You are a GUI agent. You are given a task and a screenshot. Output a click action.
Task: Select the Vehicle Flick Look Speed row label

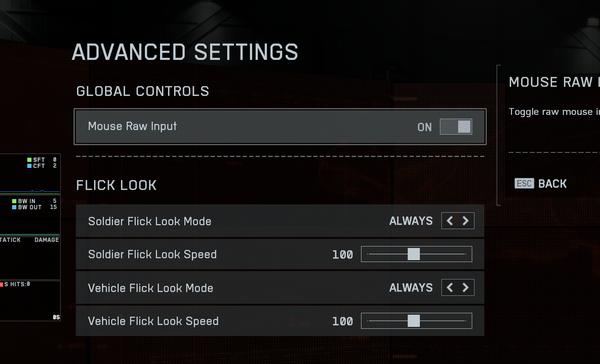tap(153, 321)
